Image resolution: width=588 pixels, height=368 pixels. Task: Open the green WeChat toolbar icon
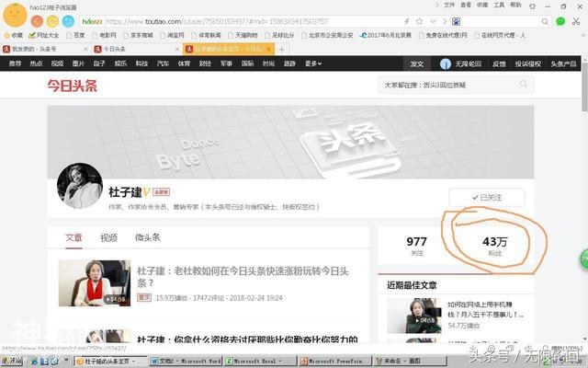pyautogui.click(x=560, y=21)
